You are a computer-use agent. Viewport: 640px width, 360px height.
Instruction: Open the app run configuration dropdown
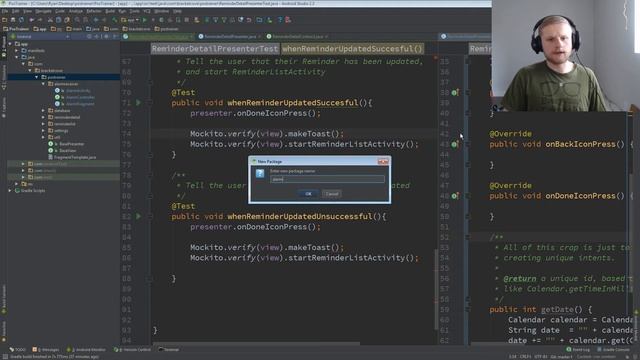click(130, 20)
